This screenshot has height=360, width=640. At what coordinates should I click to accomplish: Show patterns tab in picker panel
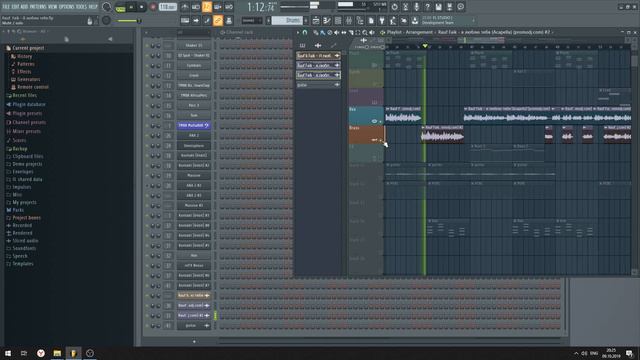(302, 46)
